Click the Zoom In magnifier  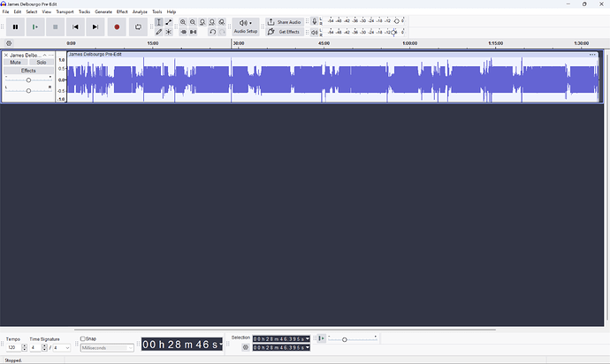tap(183, 22)
